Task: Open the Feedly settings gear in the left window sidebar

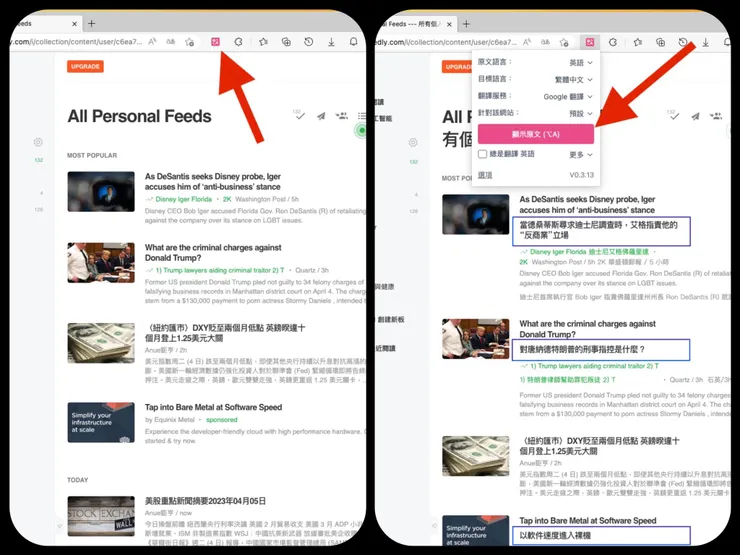Action: pos(38,142)
